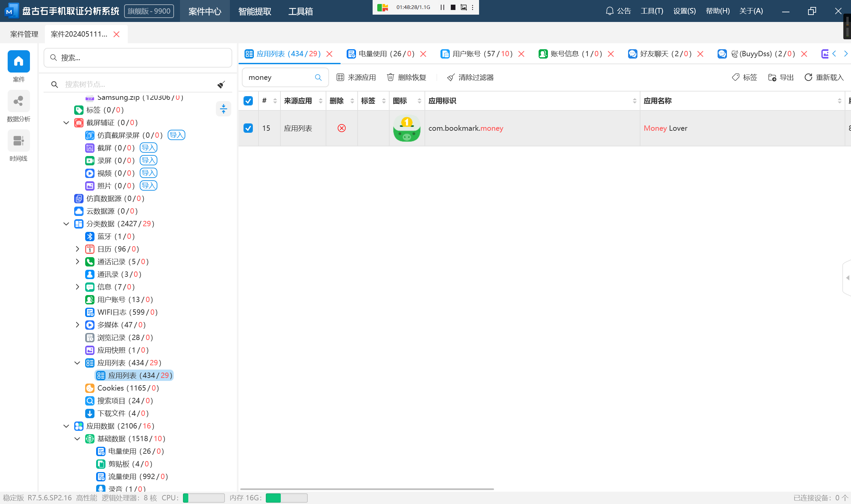Open the 工具箱 top menu
The width and height of the screenshot is (851, 504).
pyautogui.click(x=300, y=11)
